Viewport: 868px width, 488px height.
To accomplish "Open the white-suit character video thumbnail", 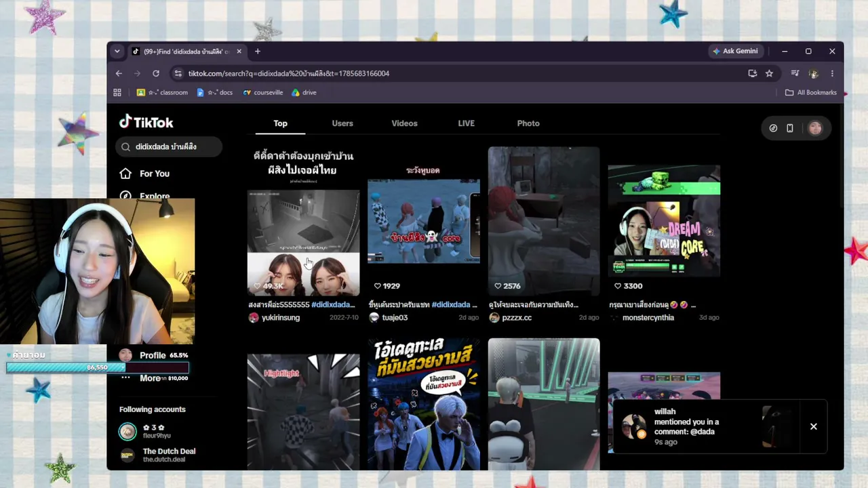I will (x=424, y=404).
